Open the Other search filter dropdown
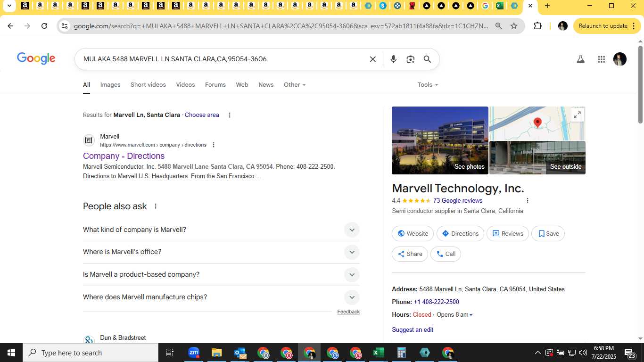 [x=295, y=85]
